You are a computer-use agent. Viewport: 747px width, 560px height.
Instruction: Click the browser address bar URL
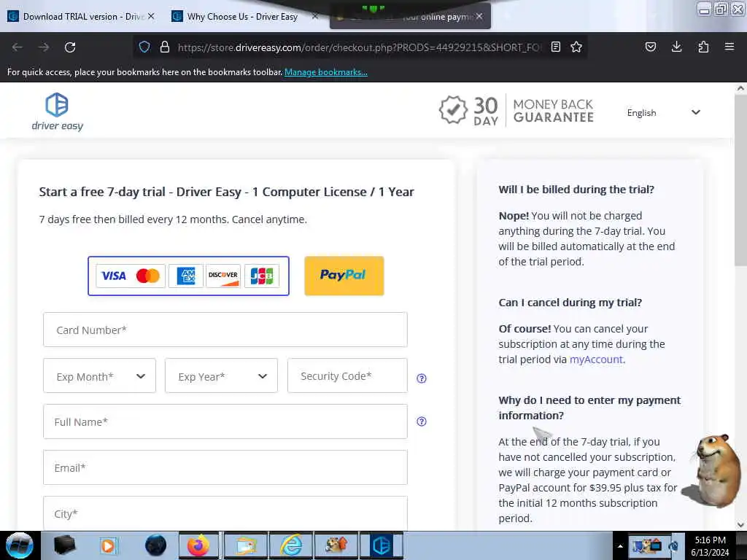point(360,47)
